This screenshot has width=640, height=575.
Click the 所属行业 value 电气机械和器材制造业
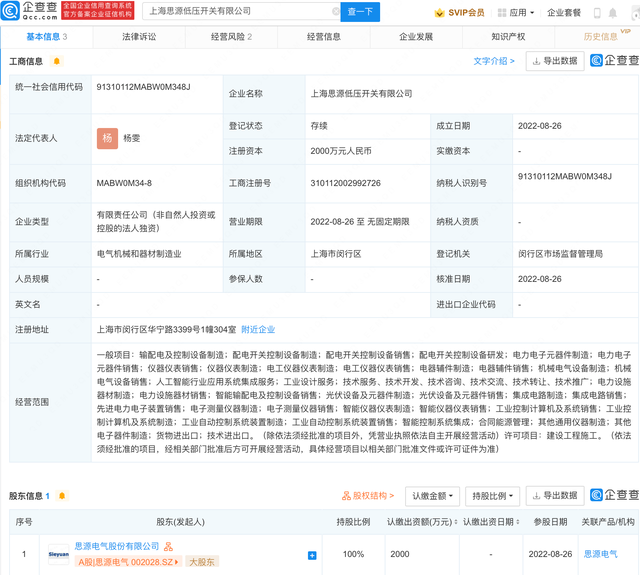coord(139,254)
